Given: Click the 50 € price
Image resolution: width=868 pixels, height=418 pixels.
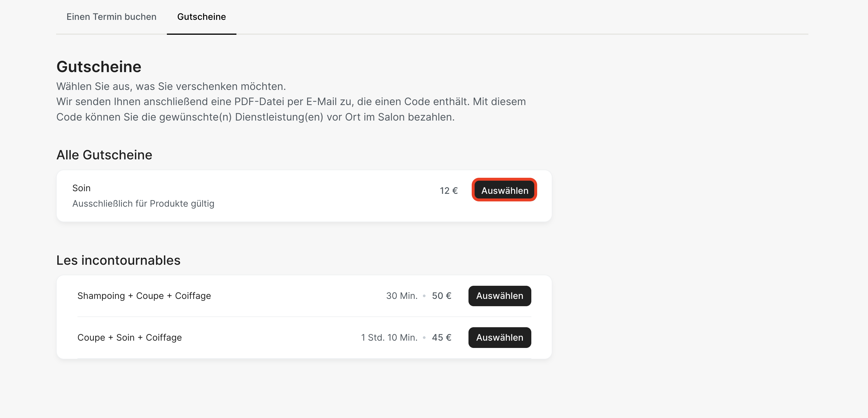Looking at the screenshot, I should click(x=441, y=295).
